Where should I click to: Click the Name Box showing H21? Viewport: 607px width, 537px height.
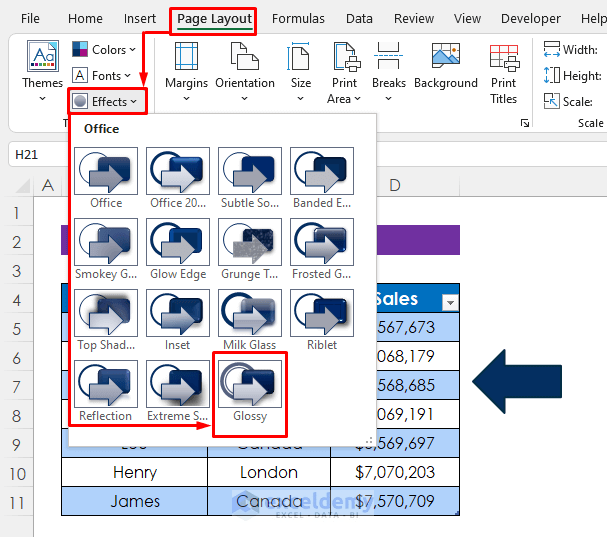coord(38,154)
